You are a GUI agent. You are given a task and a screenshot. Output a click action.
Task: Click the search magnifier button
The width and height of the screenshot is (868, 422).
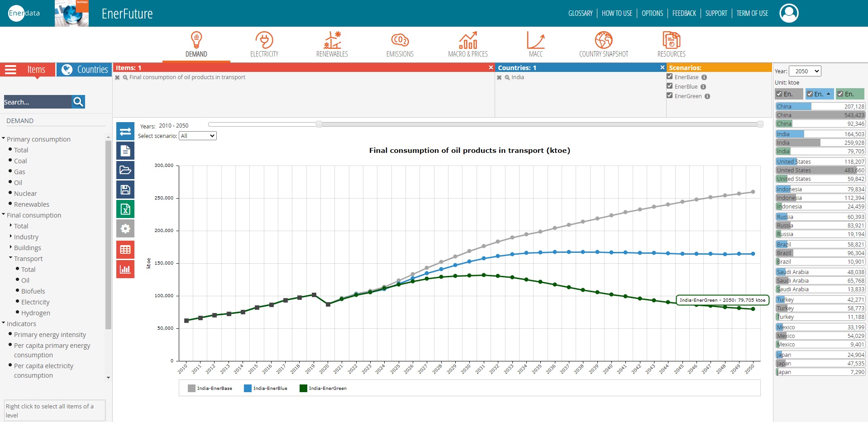click(78, 102)
